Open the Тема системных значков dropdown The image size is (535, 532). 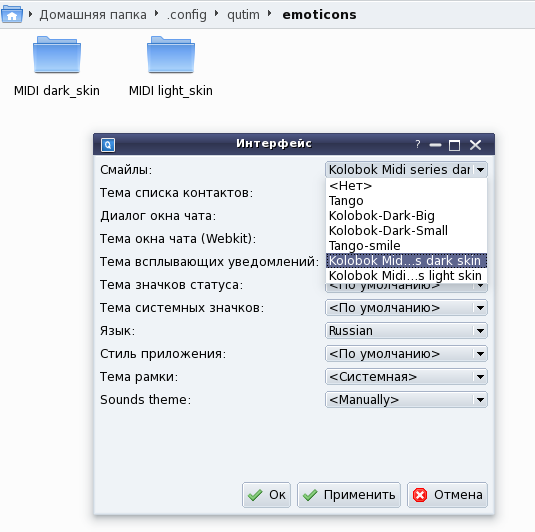pyautogui.click(x=406, y=308)
